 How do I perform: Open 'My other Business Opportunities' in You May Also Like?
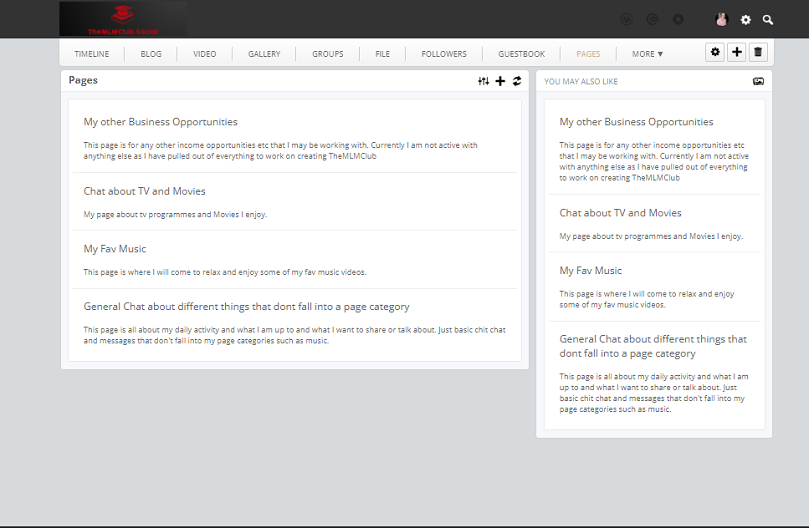[636, 122]
